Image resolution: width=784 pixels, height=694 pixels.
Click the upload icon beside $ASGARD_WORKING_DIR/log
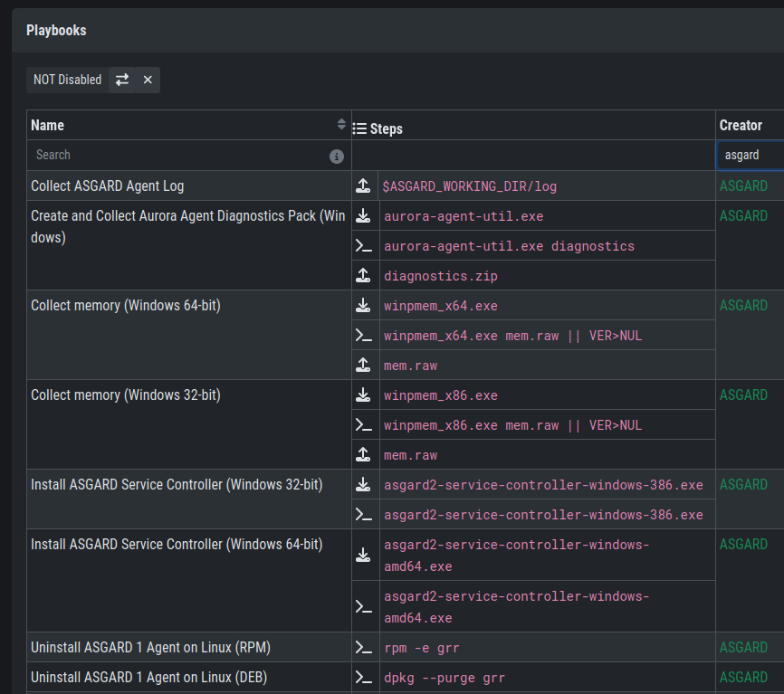363,186
